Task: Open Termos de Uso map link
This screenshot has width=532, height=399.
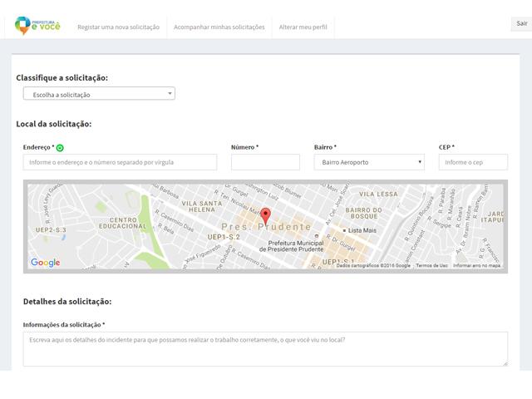Action: pyautogui.click(x=432, y=266)
